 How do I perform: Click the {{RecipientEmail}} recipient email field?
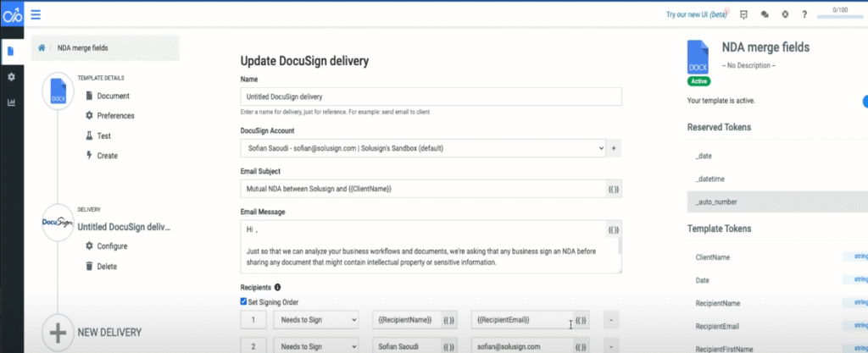522,320
